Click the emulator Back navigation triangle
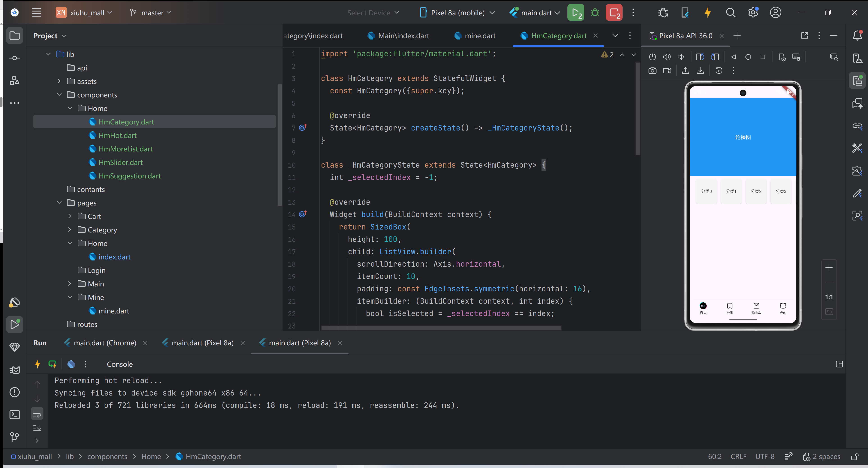 tap(733, 57)
